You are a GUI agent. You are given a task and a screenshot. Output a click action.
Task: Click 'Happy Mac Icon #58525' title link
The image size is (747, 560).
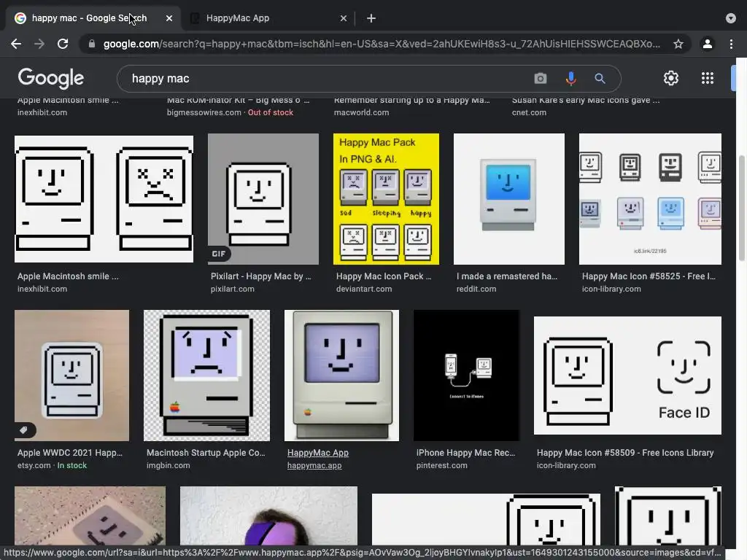(649, 276)
